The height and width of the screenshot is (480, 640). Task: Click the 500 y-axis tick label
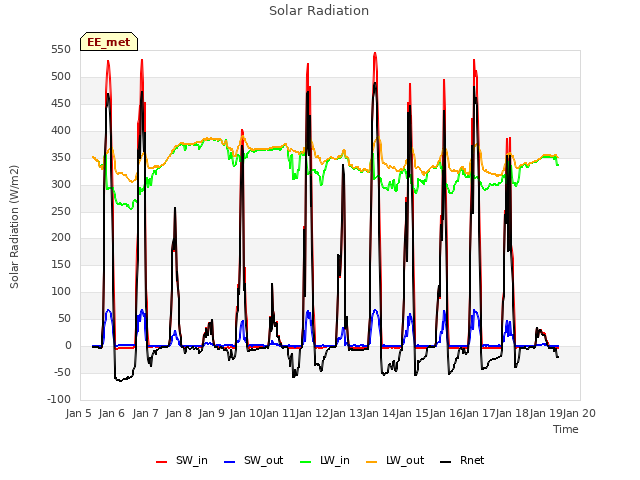click(61, 77)
